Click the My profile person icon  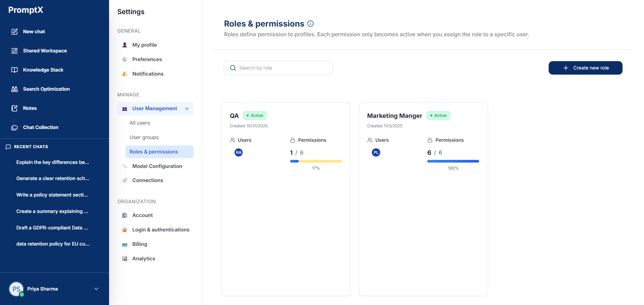point(125,45)
